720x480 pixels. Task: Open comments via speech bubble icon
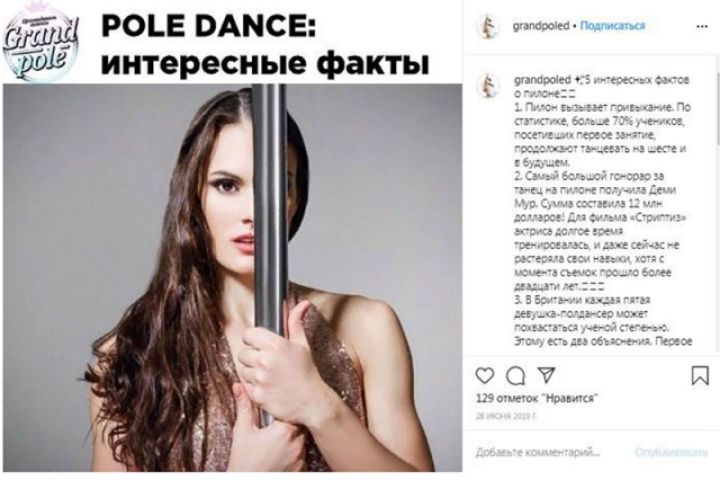pyautogui.click(x=515, y=376)
